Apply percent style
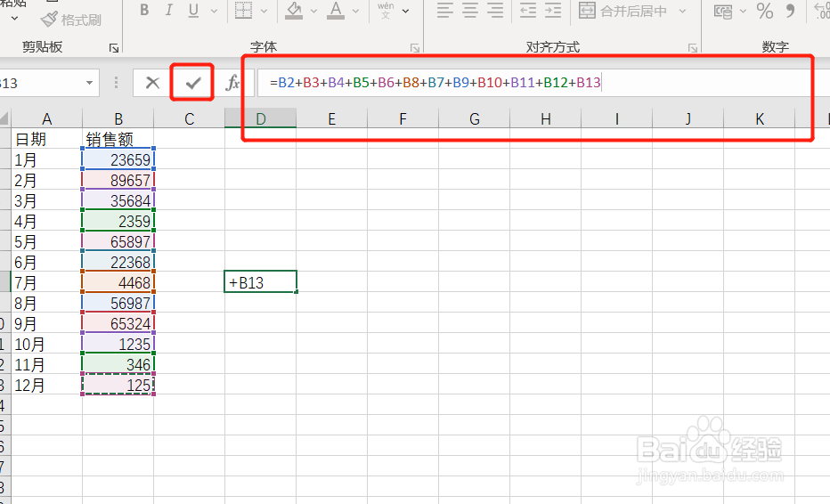 [x=765, y=11]
